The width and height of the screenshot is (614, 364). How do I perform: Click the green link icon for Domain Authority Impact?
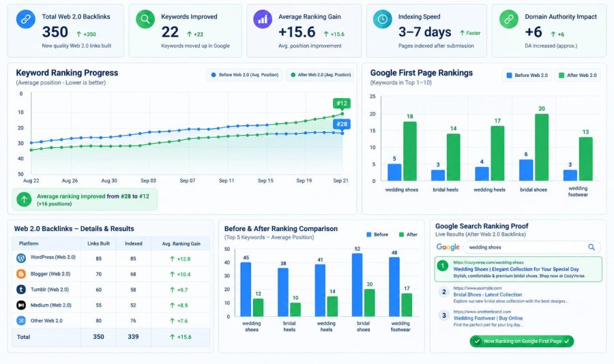[509, 19]
